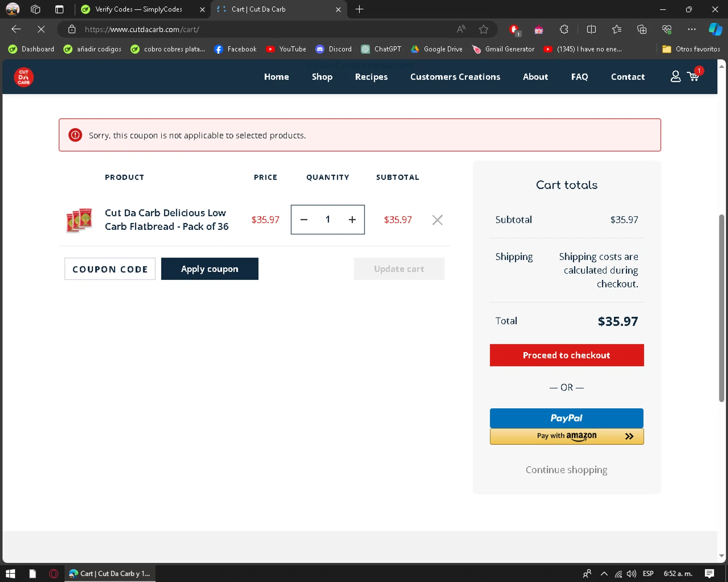Close the Verify Codes SimplyCodes tab
The width and height of the screenshot is (728, 582).
(x=202, y=9)
